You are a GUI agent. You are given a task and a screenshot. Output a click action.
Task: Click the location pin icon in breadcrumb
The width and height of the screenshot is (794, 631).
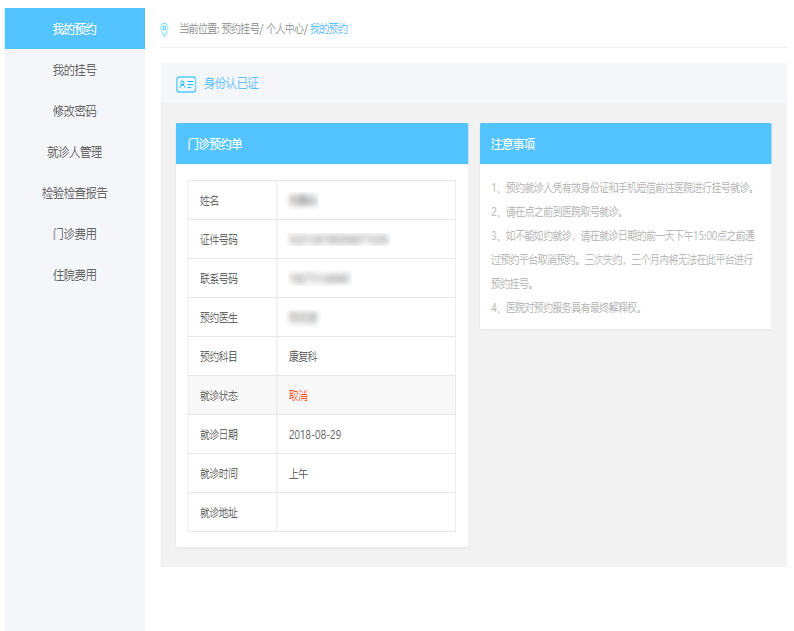coord(165,30)
